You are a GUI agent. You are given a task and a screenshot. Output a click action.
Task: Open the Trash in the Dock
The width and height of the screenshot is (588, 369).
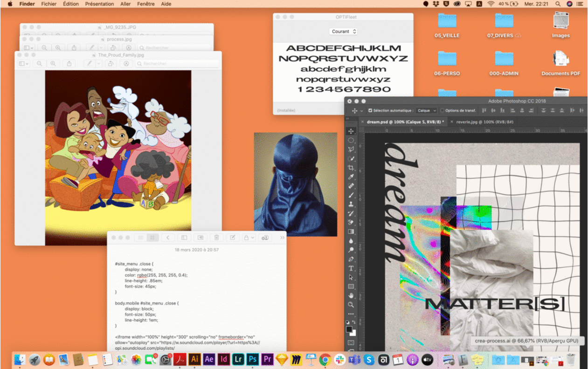pos(571,359)
